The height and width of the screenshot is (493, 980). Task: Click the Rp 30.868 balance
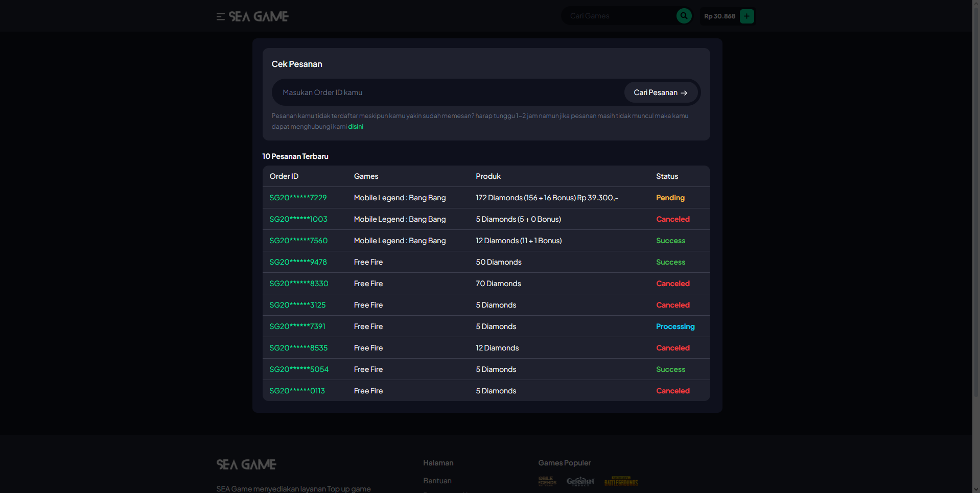click(x=719, y=16)
